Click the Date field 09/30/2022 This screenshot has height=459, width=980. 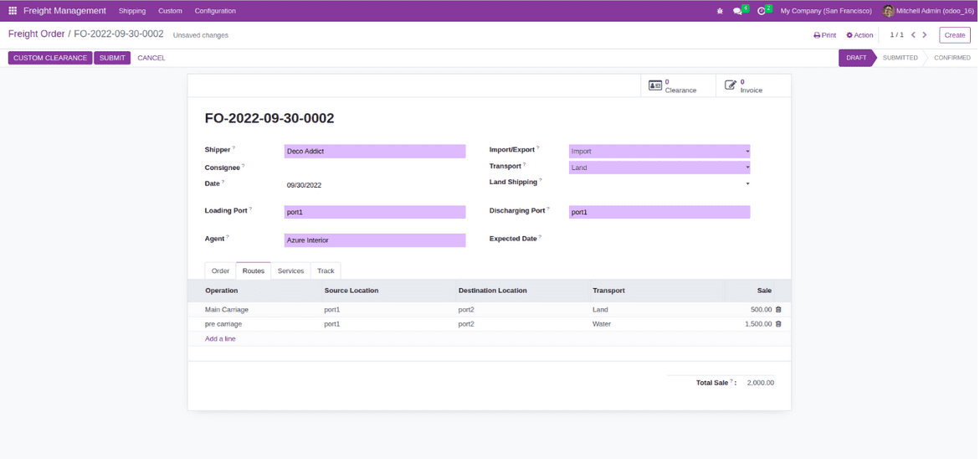click(375, 185)
